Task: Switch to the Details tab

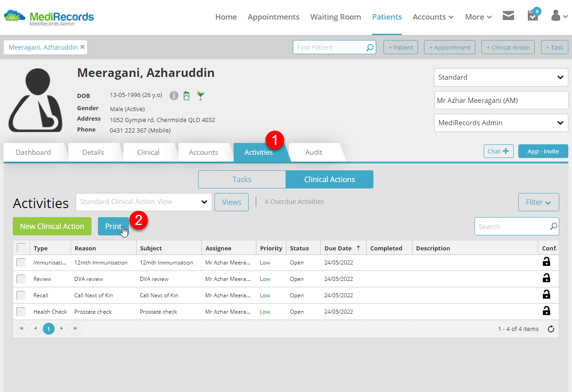Action: 93,152
